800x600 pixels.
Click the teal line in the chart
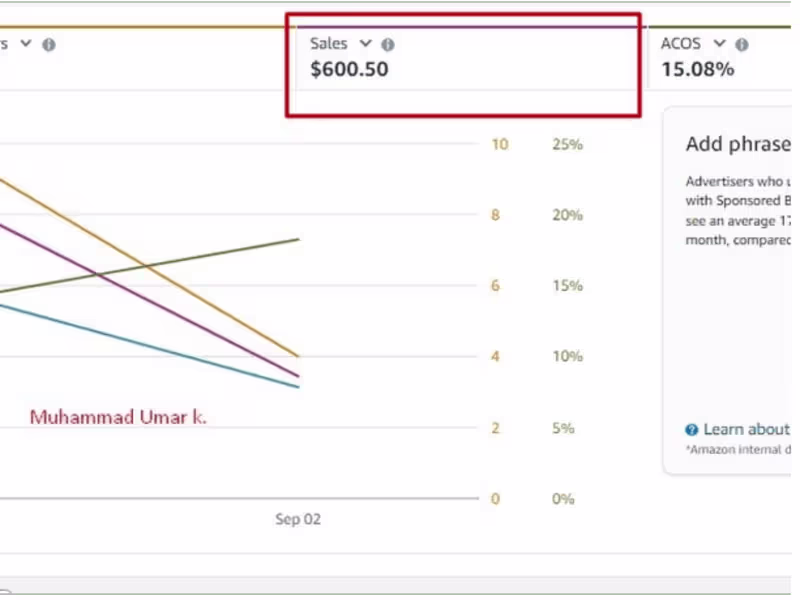[150, 345]
